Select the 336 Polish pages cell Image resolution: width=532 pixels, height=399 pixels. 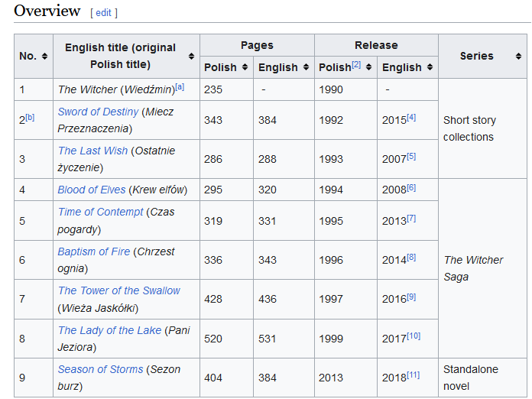point(227,260)
